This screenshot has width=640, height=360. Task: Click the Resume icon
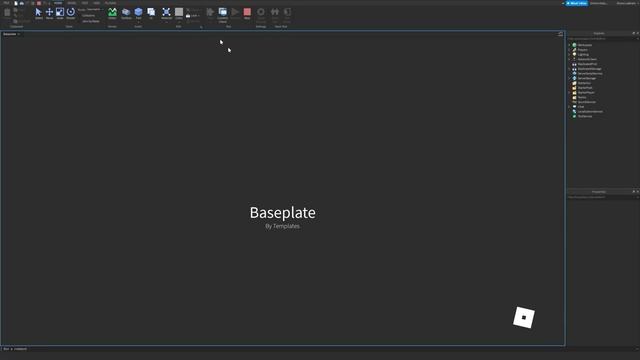(235, 13)
